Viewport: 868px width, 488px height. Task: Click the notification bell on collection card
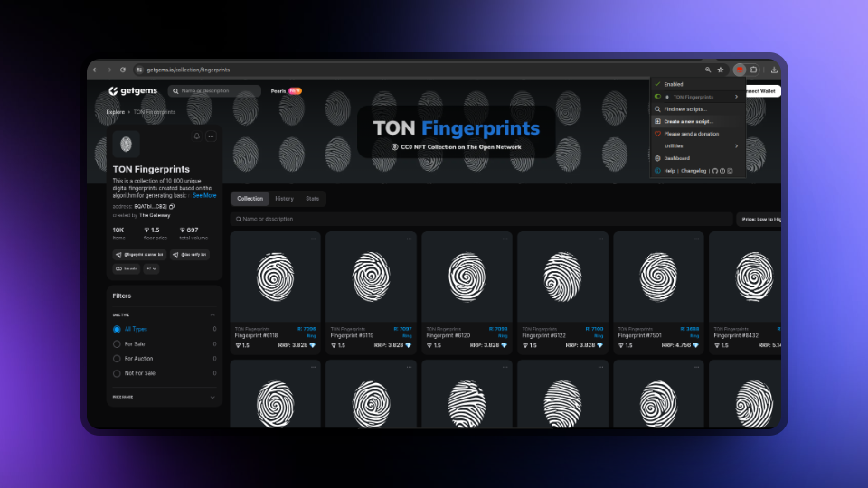(x=196, y=136)
